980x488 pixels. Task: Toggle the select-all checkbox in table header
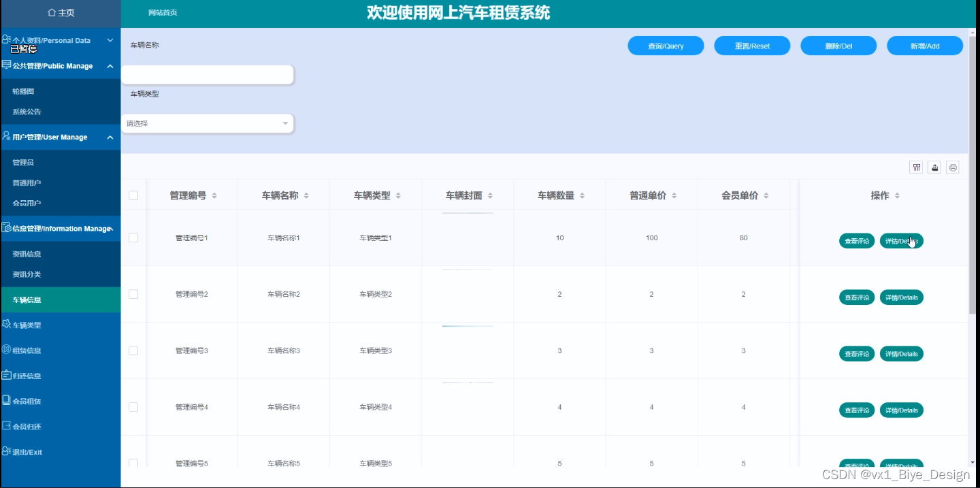[x=133, y=195]
